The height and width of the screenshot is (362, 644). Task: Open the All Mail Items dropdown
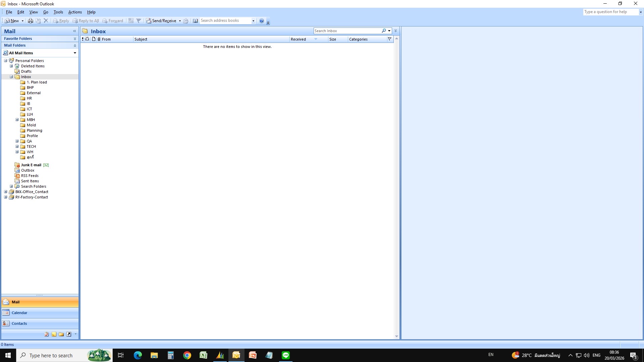[x=75, y=53]
